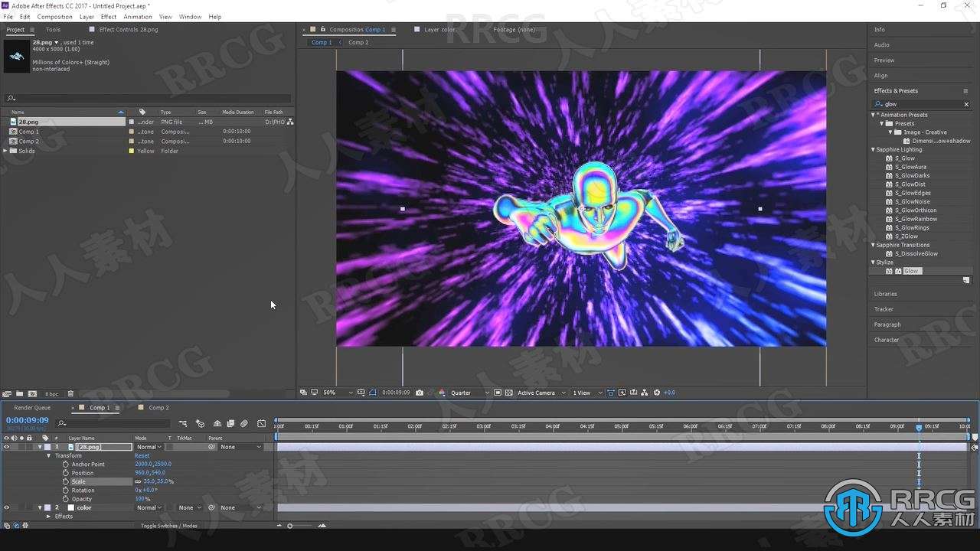Click the Draft 3D icon in timeline
This screenshot has width=980, height=551.
coord(200,423)
